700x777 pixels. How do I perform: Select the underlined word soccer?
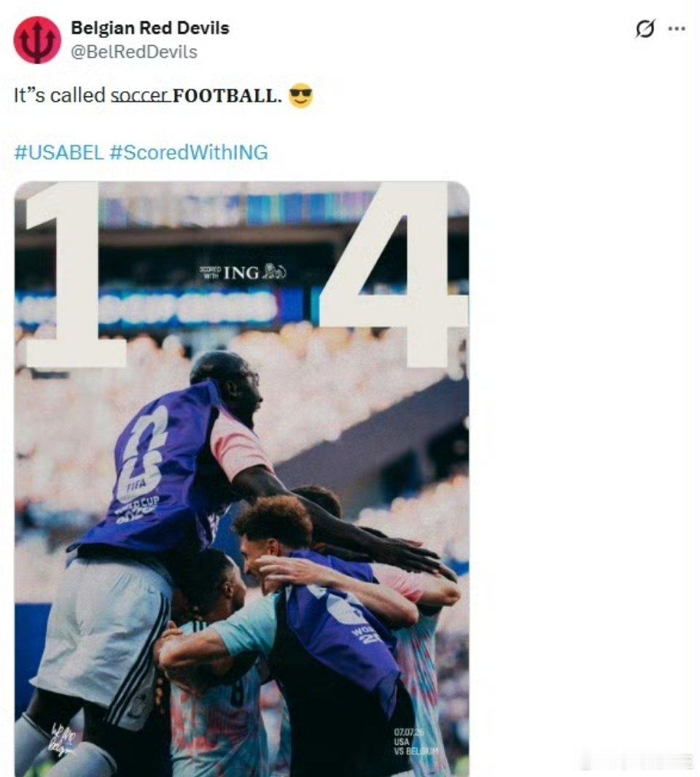(x=140, y=95)
